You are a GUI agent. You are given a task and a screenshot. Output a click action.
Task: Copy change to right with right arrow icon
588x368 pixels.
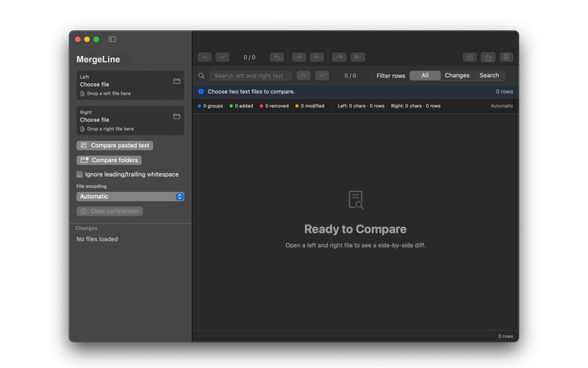point(299,57)
